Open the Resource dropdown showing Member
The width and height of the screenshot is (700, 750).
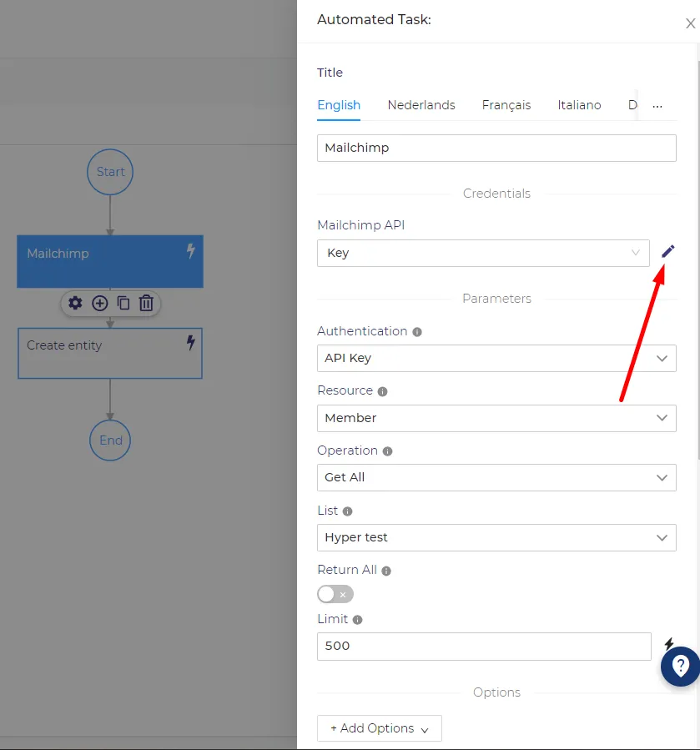[496, 418]
